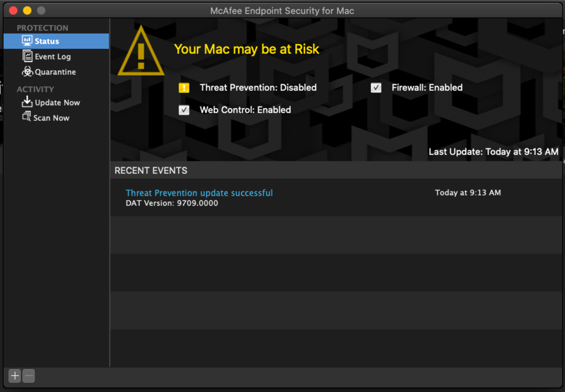The width and height of the screenshot is (565, 392).
Task: Click the Scan Now magnifier icon
Action: pos(27,116)
